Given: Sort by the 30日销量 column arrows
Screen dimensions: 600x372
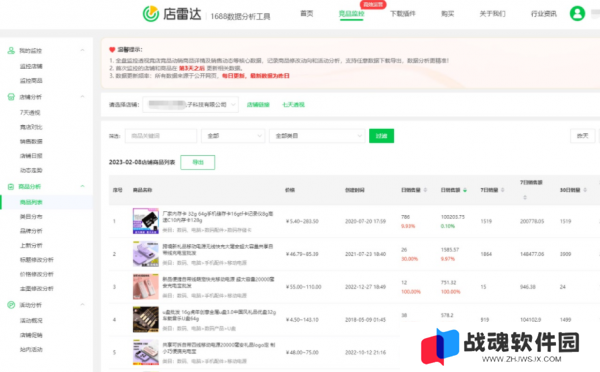Looking at the screenshot, I should coord(585,190).
